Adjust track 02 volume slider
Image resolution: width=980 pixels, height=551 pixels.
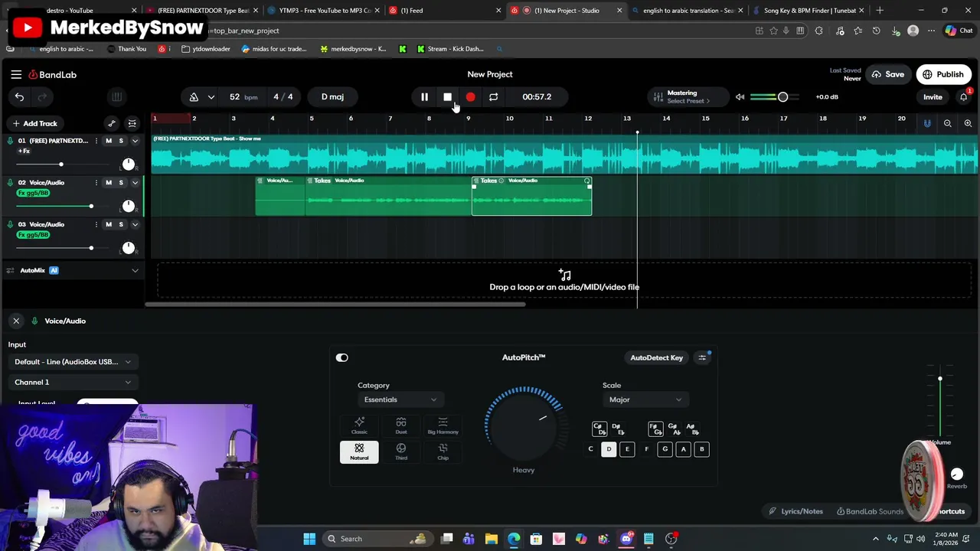pyautogui.click(x=91, y=206)
